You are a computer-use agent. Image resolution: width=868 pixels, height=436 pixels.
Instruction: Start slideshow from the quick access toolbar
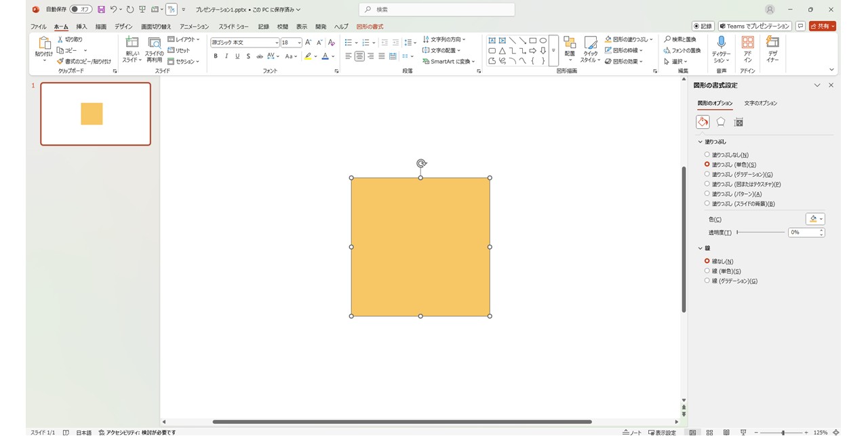(x=142, y=9)
